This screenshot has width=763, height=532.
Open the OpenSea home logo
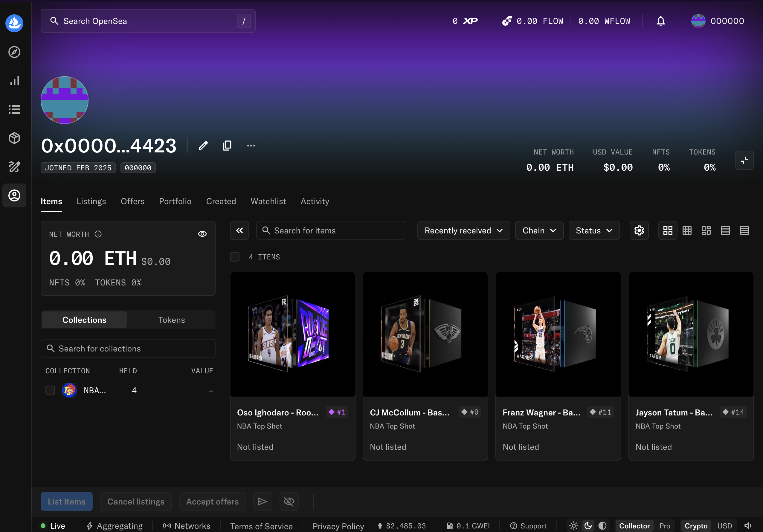pyautogui.click(x=14, y=23)
